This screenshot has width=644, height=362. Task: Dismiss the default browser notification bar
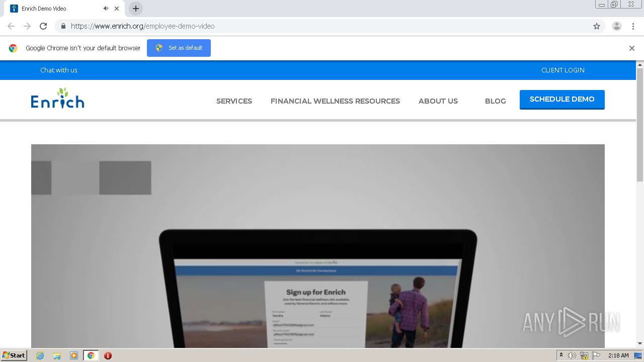[632, 48]
